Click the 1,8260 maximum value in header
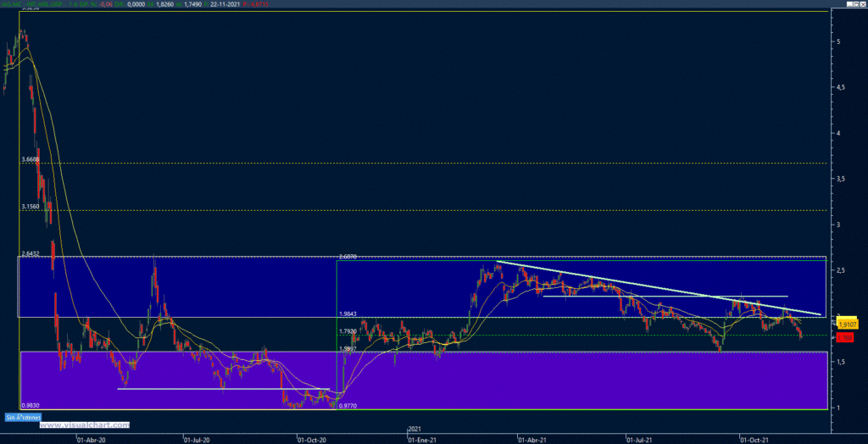The height and width of the screenshot is (444, 868). [166, 3]
